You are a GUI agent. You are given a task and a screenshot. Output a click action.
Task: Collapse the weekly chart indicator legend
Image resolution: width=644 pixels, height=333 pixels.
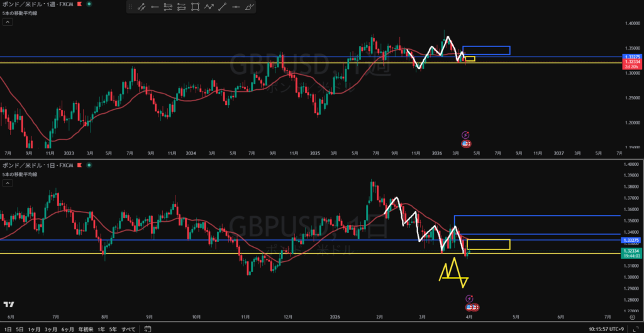(x=7, y=21)
